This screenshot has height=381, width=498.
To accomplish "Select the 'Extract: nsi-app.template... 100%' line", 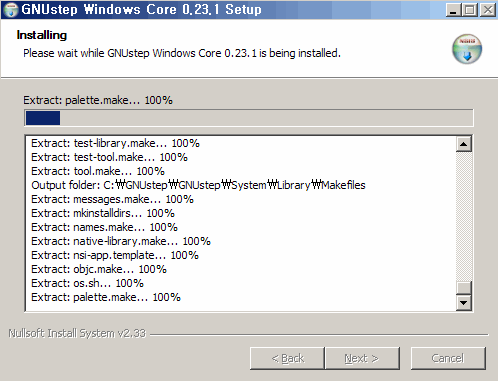I will pos(115,255).
